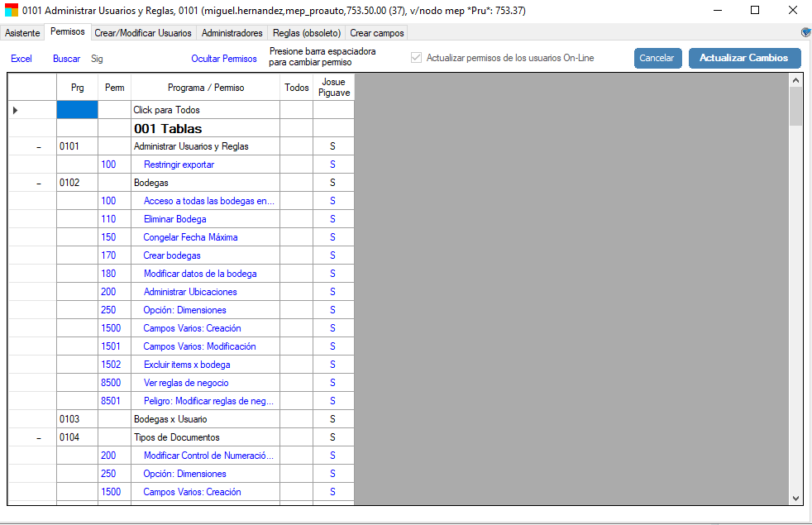Select Eliminar Bodega permission row
This screenshot has width=812, height=525.
pyautogui.click(x=206, y=219)
